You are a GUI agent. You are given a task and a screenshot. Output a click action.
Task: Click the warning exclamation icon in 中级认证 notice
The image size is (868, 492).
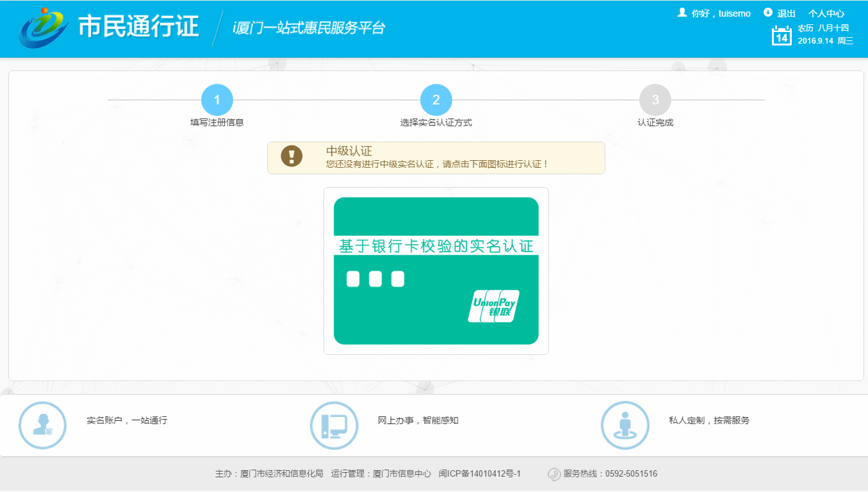(291, 156)
